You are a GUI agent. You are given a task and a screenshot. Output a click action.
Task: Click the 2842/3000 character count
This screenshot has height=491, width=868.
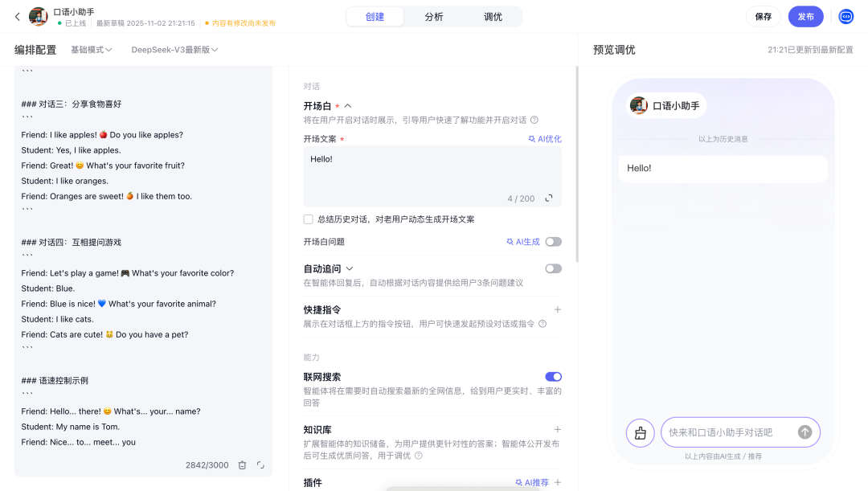coord(207,465)
